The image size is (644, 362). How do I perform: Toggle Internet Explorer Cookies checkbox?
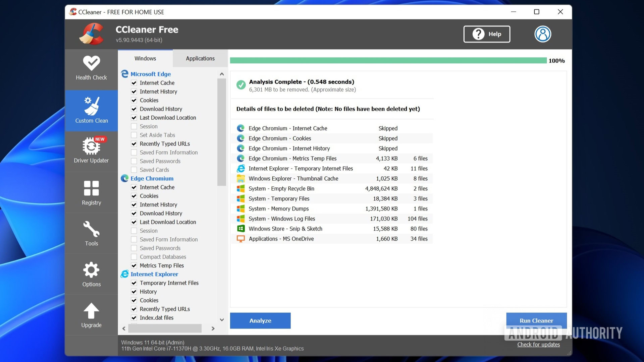(134, 300)
